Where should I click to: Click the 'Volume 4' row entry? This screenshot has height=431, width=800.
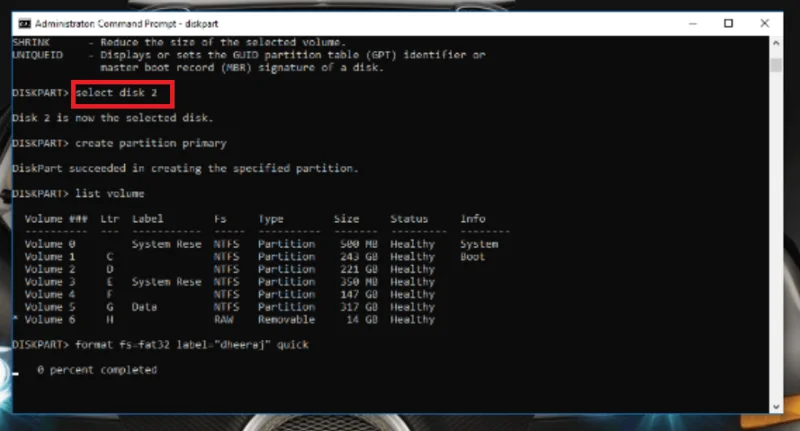click(x=50, y=294)
